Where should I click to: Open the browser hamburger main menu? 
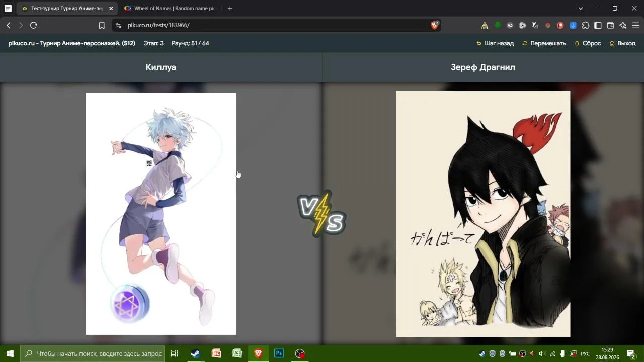[x=635, y=25]
